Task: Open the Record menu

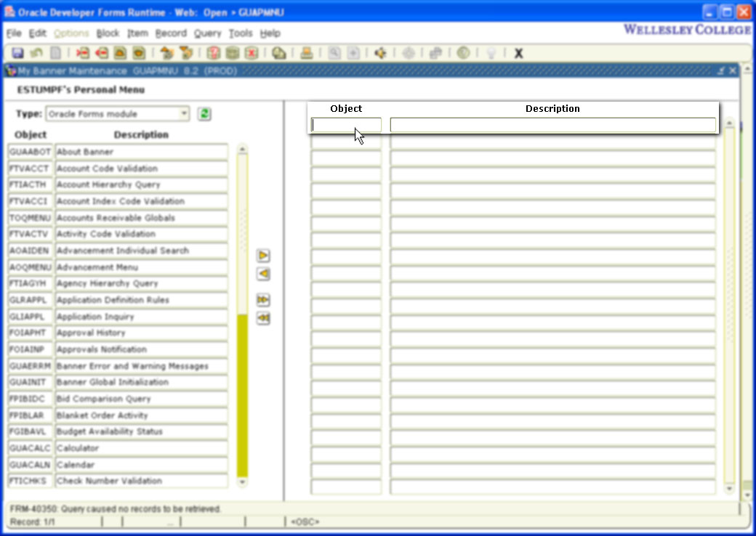Action: tap(171, 33)
